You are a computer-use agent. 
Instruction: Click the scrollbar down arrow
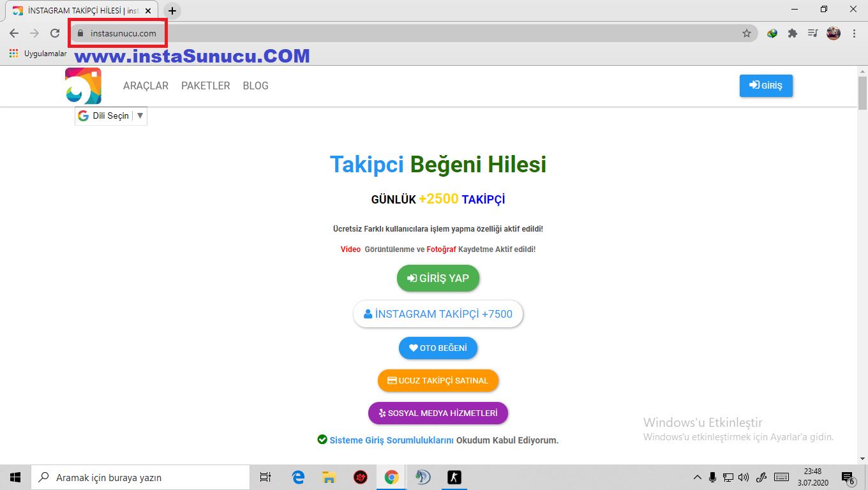tap(863, 459)
